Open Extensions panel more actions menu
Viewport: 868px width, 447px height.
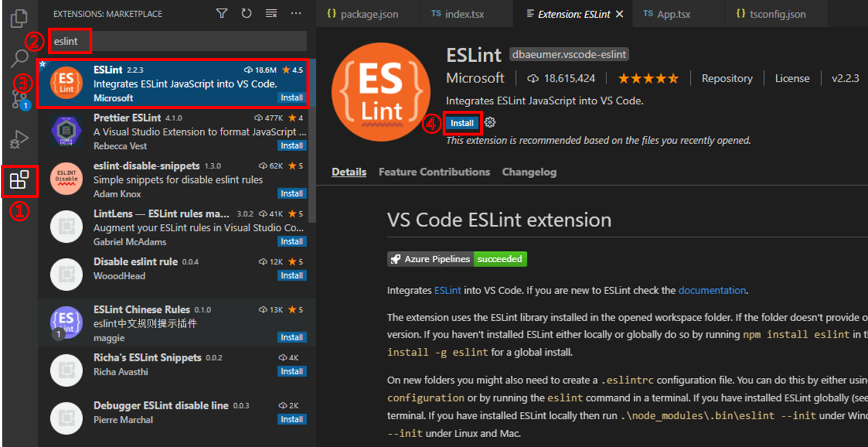(x=296, y=13)
